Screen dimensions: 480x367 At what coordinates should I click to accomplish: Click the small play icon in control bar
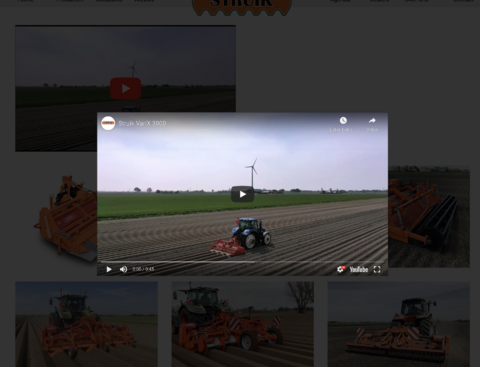pos(109,269)
